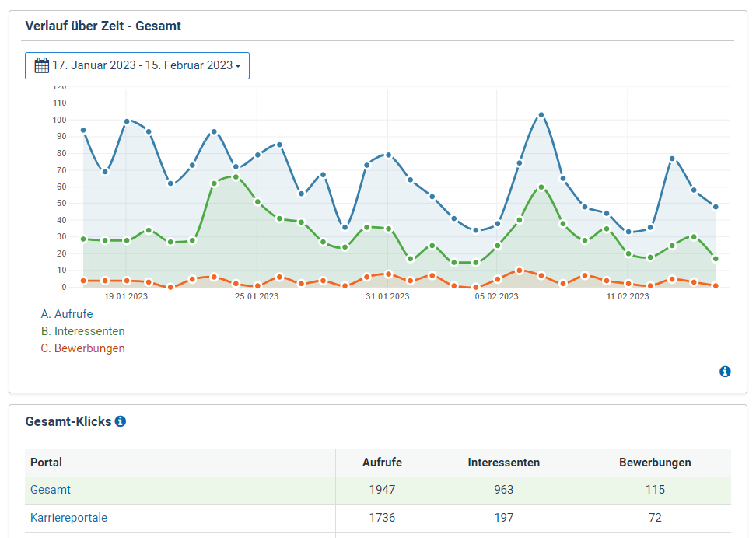756x538 pixels.
Task: Open the Gesamt portal link
Action: click(51, 490)
